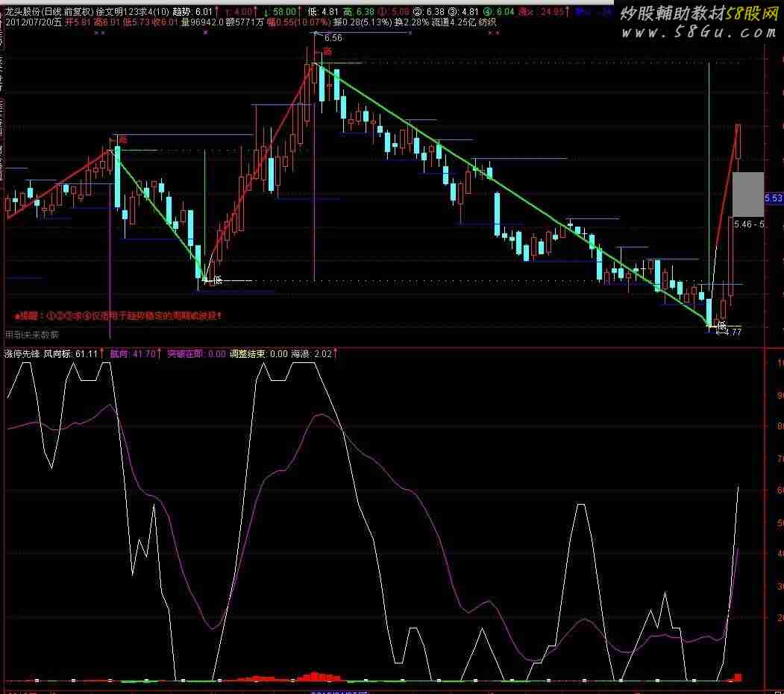Click the 鼠向 41.70 purple value label
The width and height of the screenshot is (784, 694).
coord(132,354)
